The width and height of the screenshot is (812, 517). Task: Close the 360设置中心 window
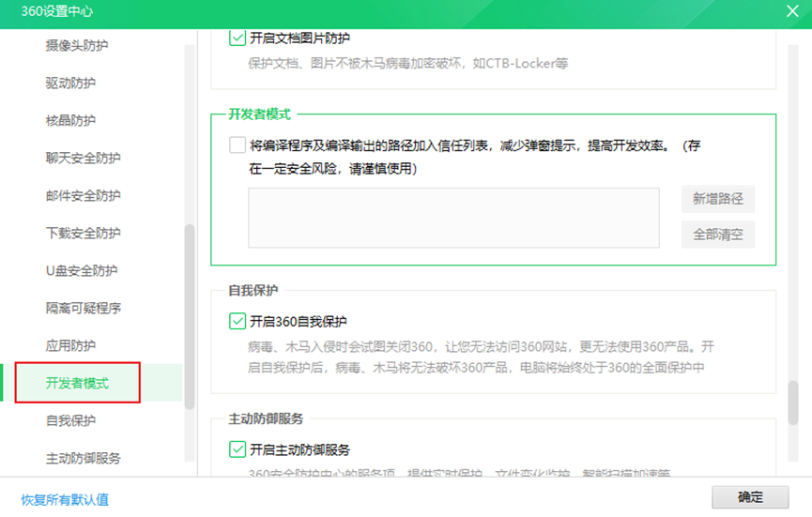pos(791,12)
